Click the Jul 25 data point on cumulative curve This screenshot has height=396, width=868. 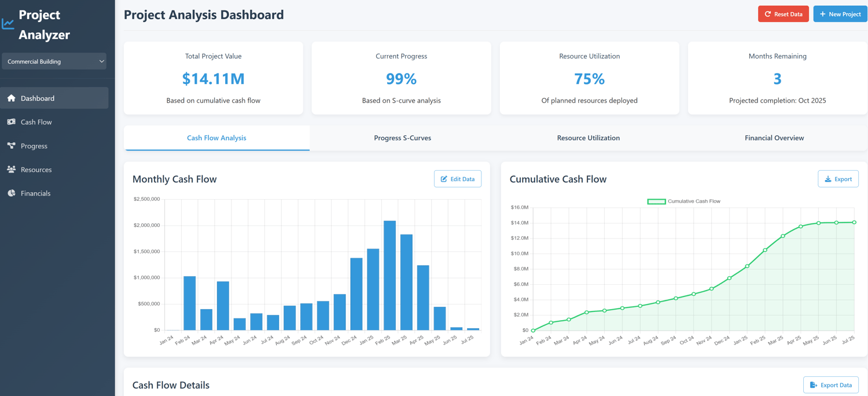coord(854,222)
